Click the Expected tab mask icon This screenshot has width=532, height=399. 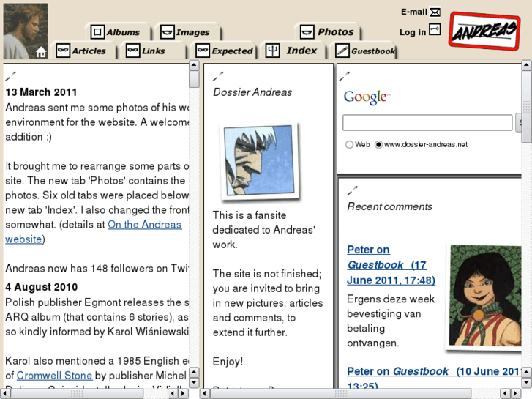click(203, 51)
